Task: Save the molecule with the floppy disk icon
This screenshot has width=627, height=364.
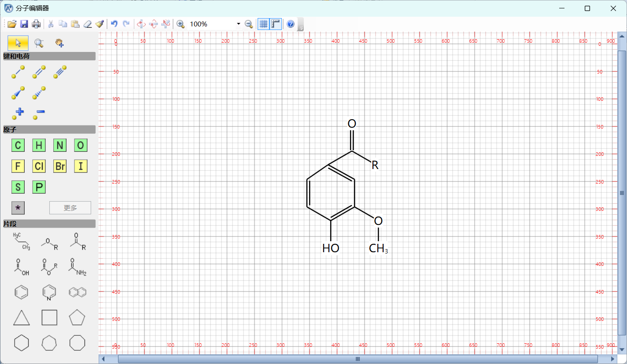Action: coord(24,24)
